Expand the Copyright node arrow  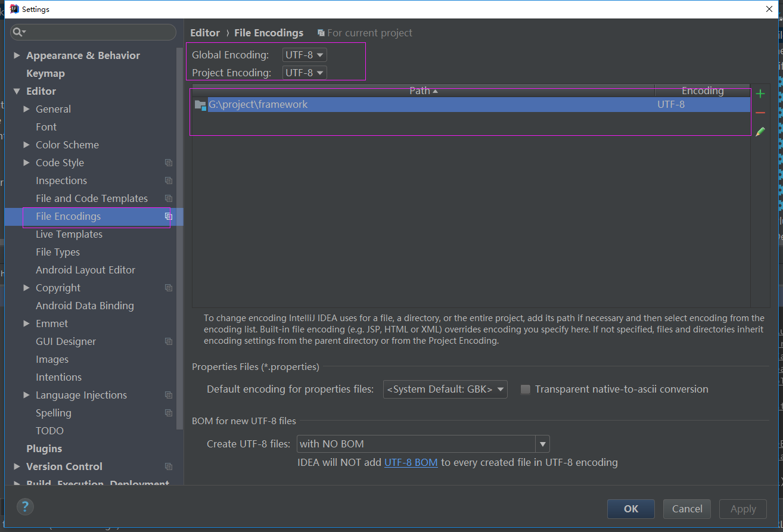(x=26, y=288)
